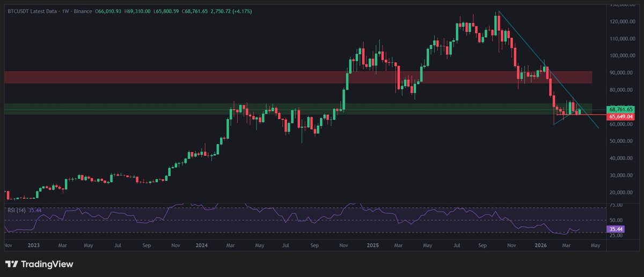The image size is (644, 277).
Task: Click the 110,000.00 price axis label
Action: [623, 39]
